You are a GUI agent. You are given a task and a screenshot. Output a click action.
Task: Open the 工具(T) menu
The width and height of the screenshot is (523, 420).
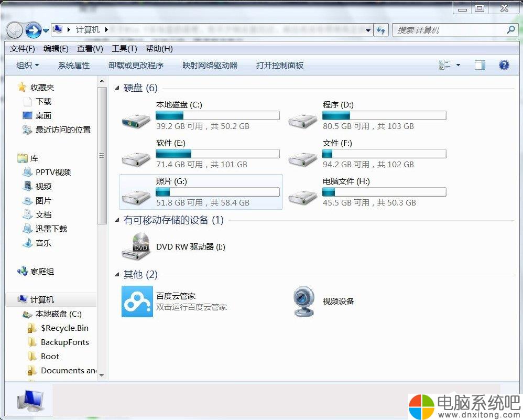(124, 49)
